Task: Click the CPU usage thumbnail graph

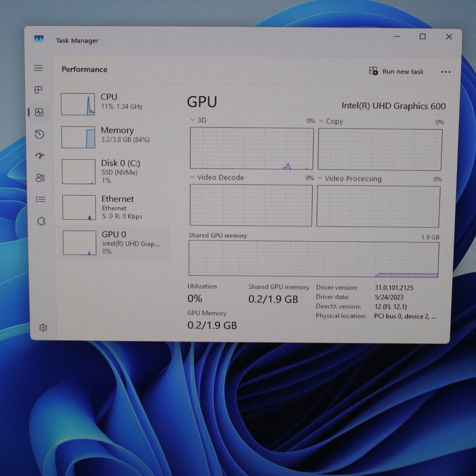Action: pyautogui.click(x=78, y=104)
